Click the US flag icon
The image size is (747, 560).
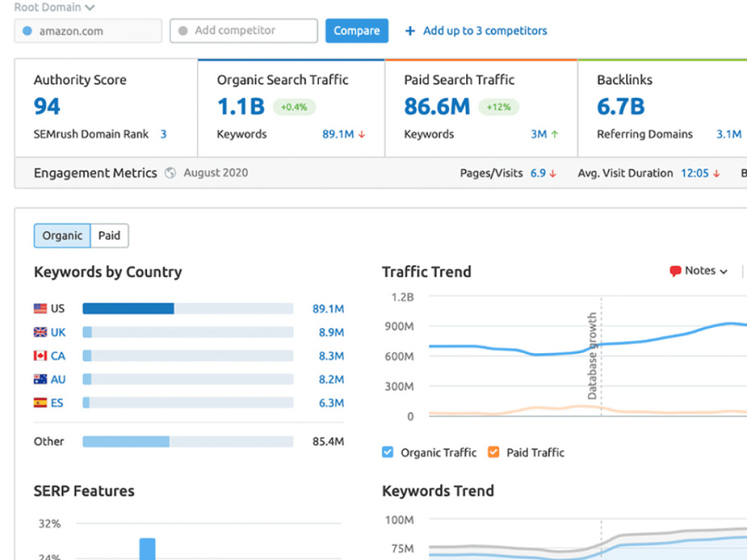pos(40,308)
